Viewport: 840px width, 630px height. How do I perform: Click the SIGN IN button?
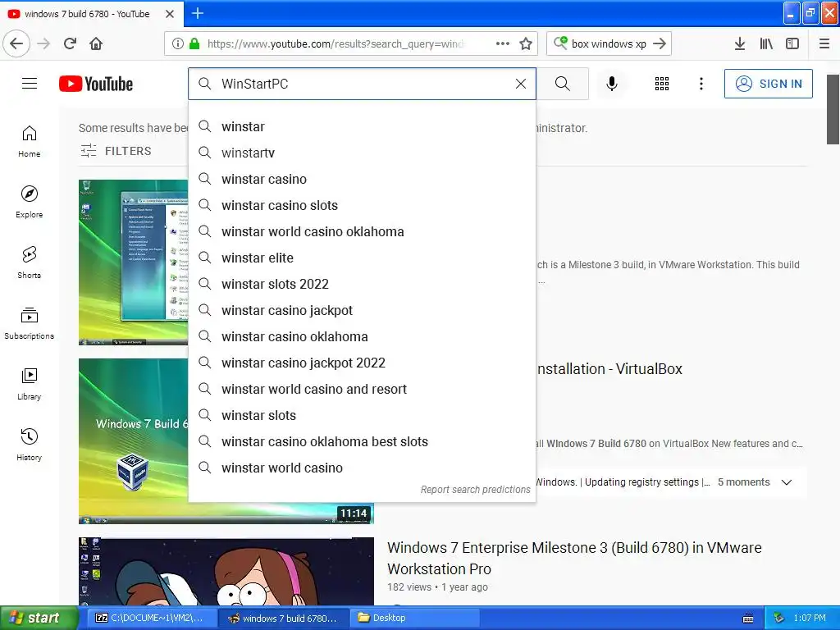pyautogui.click(x=768, y=84)
